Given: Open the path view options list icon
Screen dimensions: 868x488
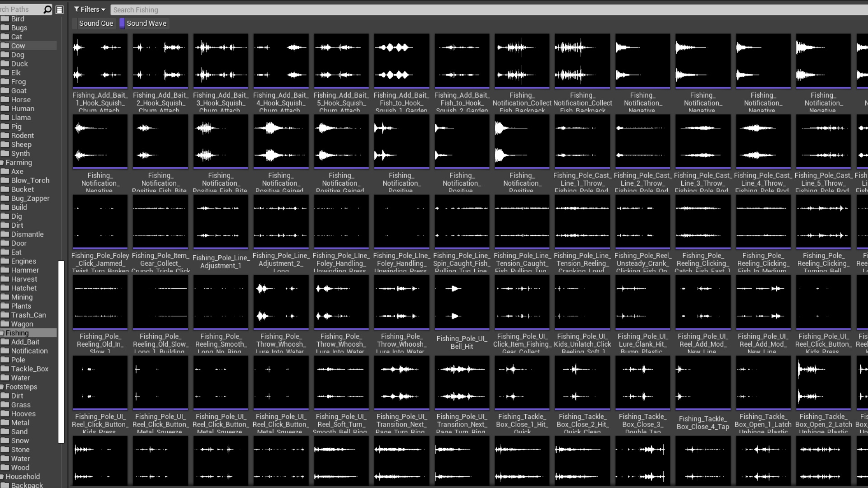Looking at the screenshot, I should [59, 9].
